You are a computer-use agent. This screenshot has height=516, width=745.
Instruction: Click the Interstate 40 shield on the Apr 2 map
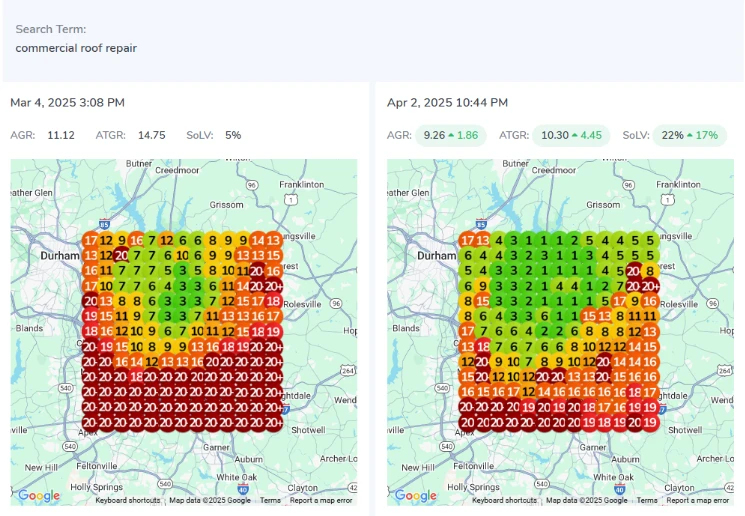tap(620, 489)
